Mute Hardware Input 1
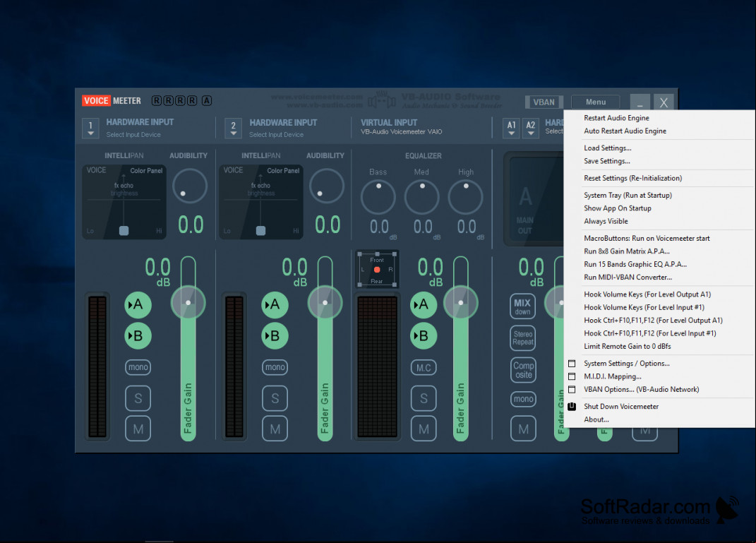Viewport: 756px width, 543px height. (x=138, y=429)
